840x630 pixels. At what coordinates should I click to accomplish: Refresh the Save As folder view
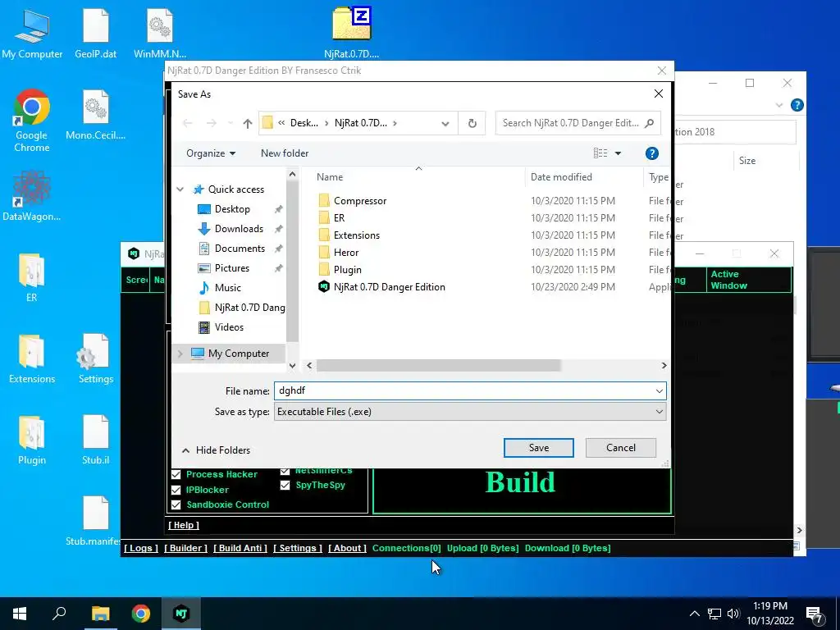pyautogui.click(x=472, y=123)
